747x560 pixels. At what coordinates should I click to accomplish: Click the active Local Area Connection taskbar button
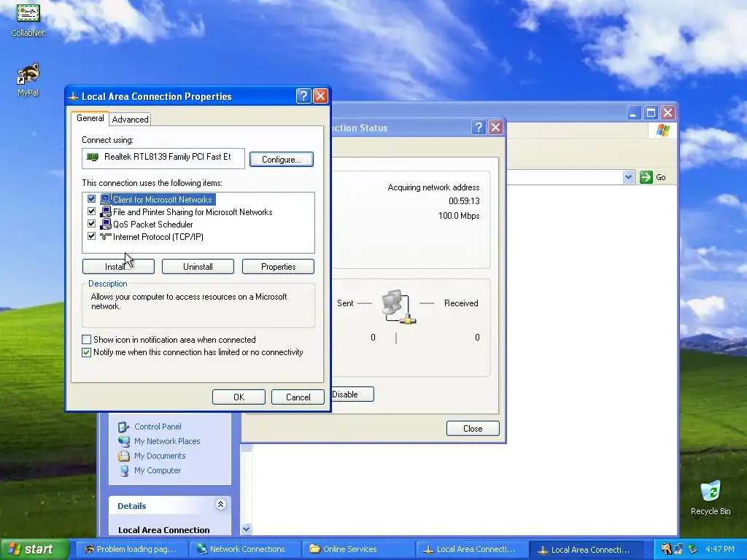pos(586,549)
